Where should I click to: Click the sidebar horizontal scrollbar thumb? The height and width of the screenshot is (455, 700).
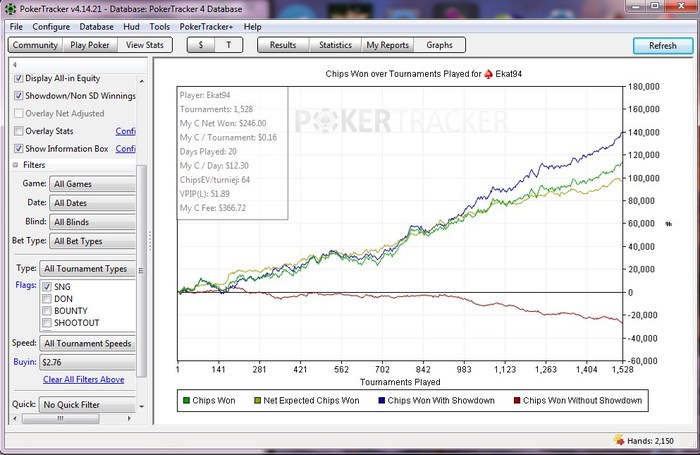(61, 419)
